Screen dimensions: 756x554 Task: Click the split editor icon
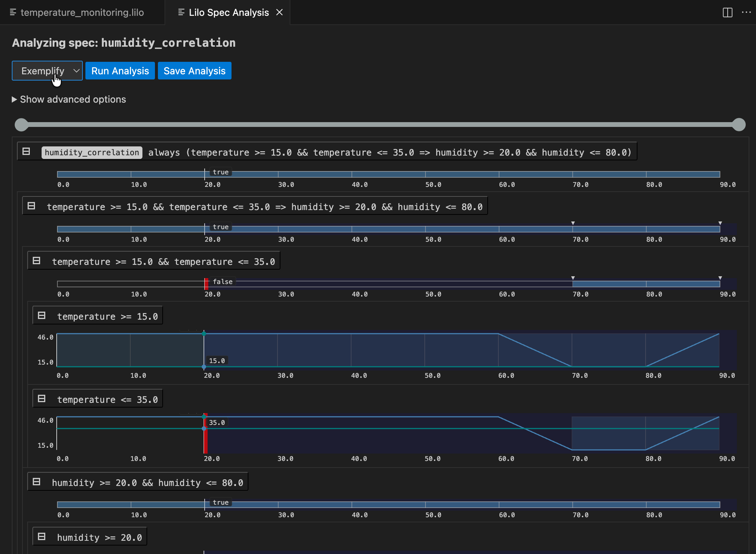(x=727, y=13)
